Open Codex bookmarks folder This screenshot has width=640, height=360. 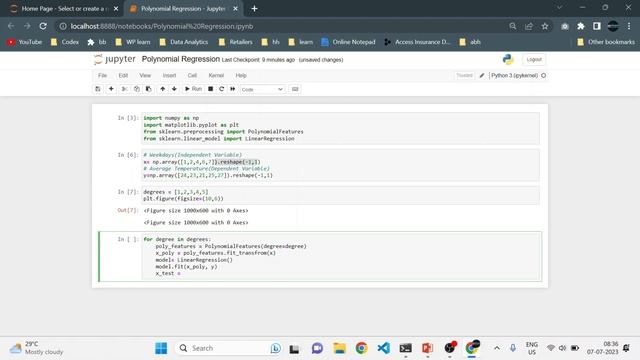click(x=65, y=42)
